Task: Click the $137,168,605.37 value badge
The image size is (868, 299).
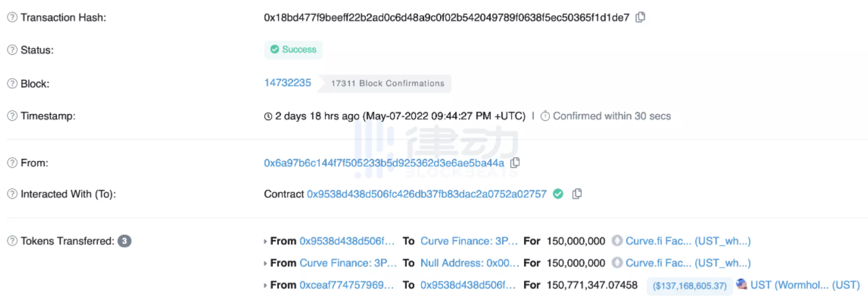Action: coord(690,285)
